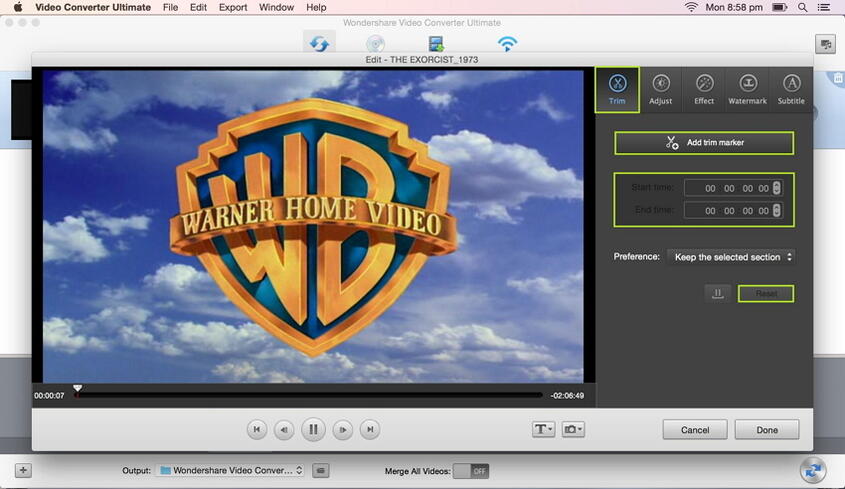This screenshot has width=845, height=489.
Task: Click the playhead marker on the timeline
Action: pyautogui.click(x=78, y=388)
